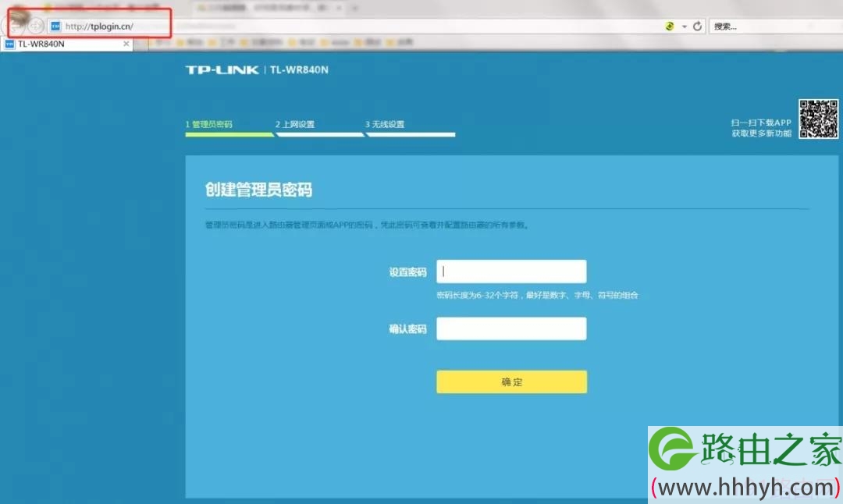843x504 pixels.
Task: Click the 设置密码 label
Action: (x=407, y=272)
